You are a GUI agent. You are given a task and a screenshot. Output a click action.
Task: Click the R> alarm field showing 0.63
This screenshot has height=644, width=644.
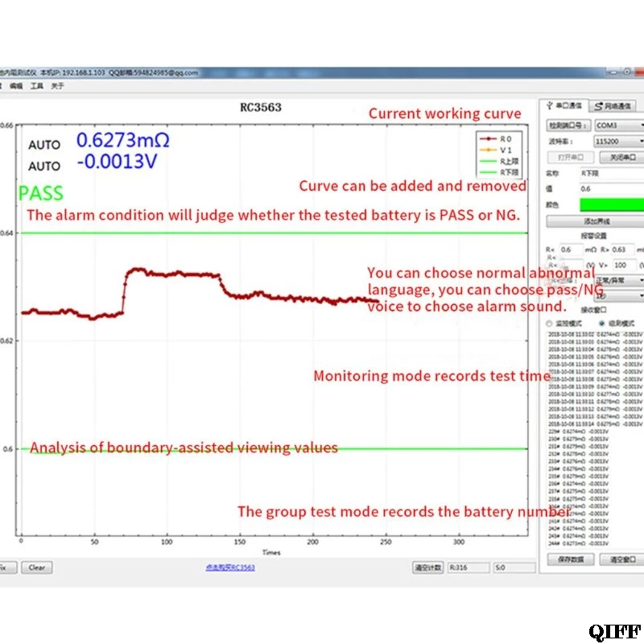click(622, 250)
